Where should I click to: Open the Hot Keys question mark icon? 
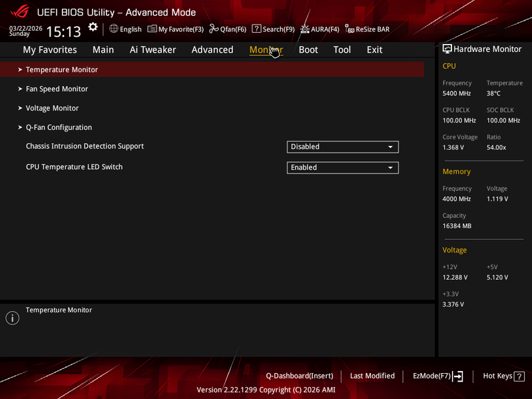click(519, 376)
